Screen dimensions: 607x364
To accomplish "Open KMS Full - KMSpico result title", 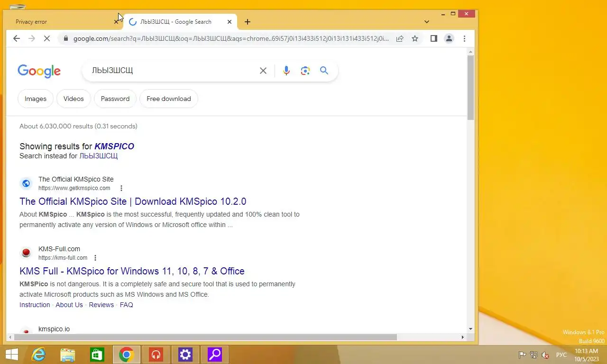I will pos(132,271).
